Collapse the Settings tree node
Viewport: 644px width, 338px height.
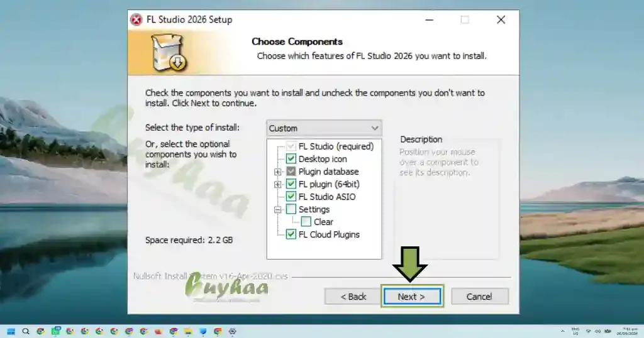pyautogui.click(x=277, y=210)
